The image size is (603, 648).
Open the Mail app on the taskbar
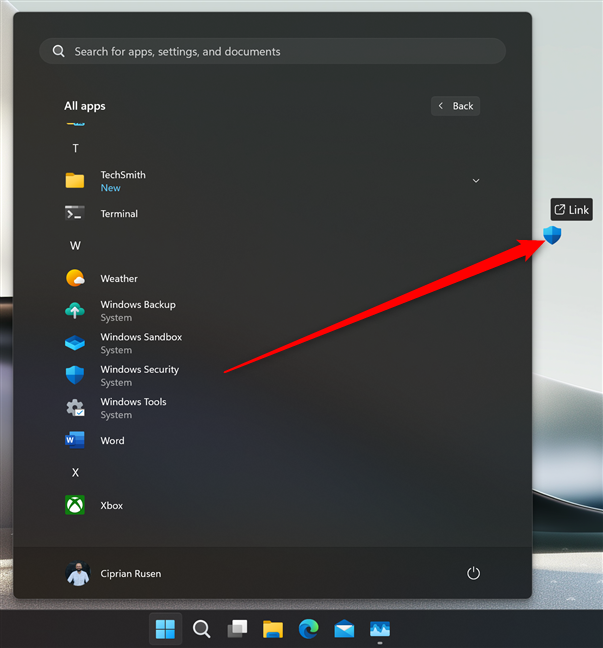pyautogui.click(x=344, y=629)
